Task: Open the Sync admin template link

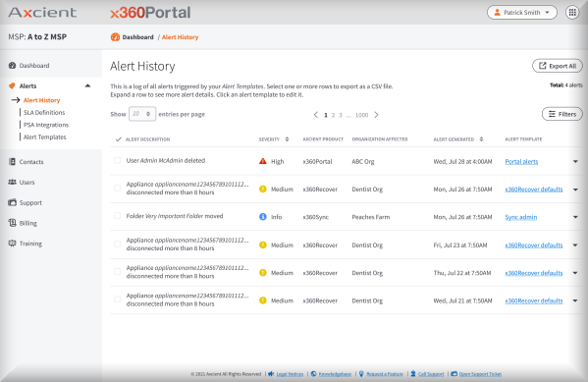Action: (521, 217)
